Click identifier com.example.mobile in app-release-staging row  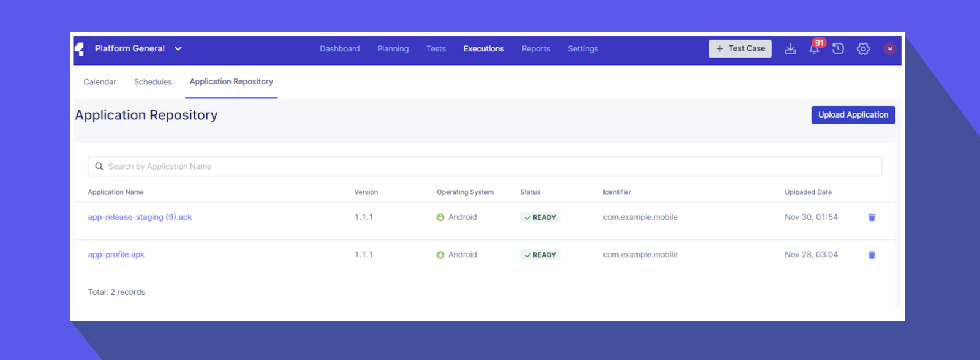640,217
